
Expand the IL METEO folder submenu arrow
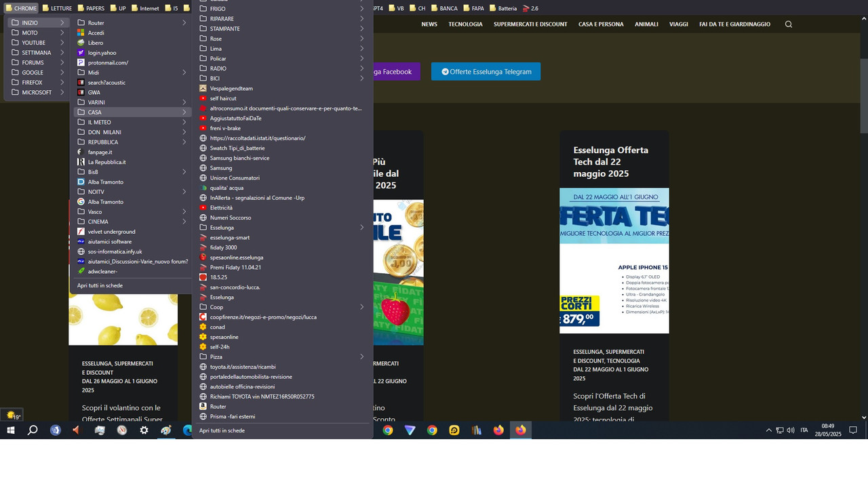pos(184,122)
